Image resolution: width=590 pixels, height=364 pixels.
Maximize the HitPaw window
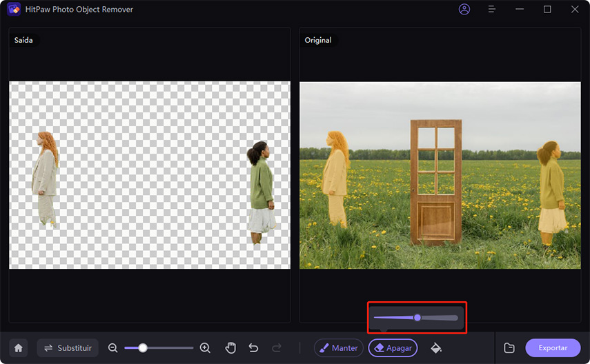(x=547, y=9)
